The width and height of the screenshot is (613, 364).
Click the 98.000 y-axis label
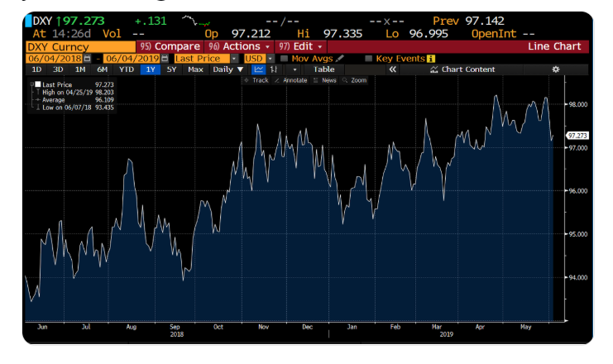577,104
